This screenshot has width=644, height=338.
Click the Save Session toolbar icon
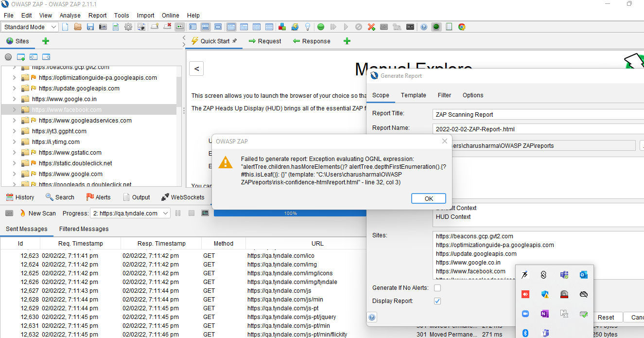point(90,27)
